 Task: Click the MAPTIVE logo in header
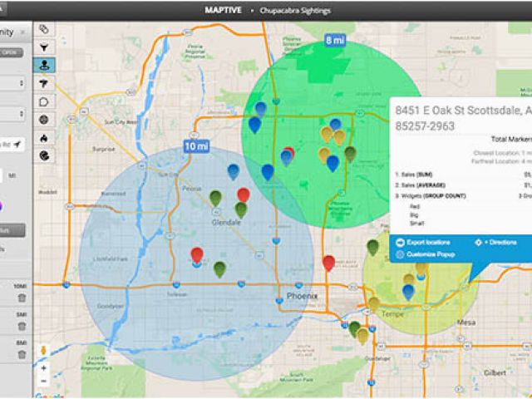(223, 10)
